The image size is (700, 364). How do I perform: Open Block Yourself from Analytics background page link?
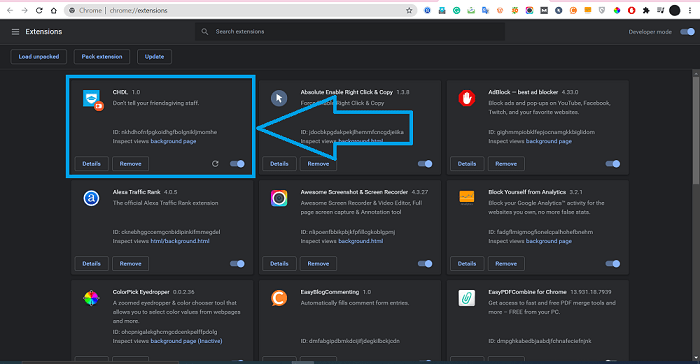click(549, 241)
